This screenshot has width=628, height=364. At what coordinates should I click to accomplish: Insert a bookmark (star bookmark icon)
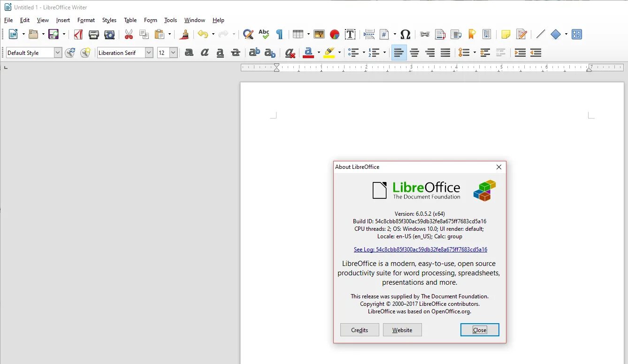point(472,34)
